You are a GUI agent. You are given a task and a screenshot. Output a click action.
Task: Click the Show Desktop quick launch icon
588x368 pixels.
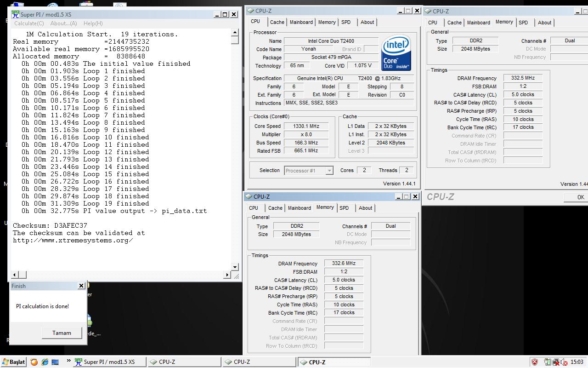56,362
